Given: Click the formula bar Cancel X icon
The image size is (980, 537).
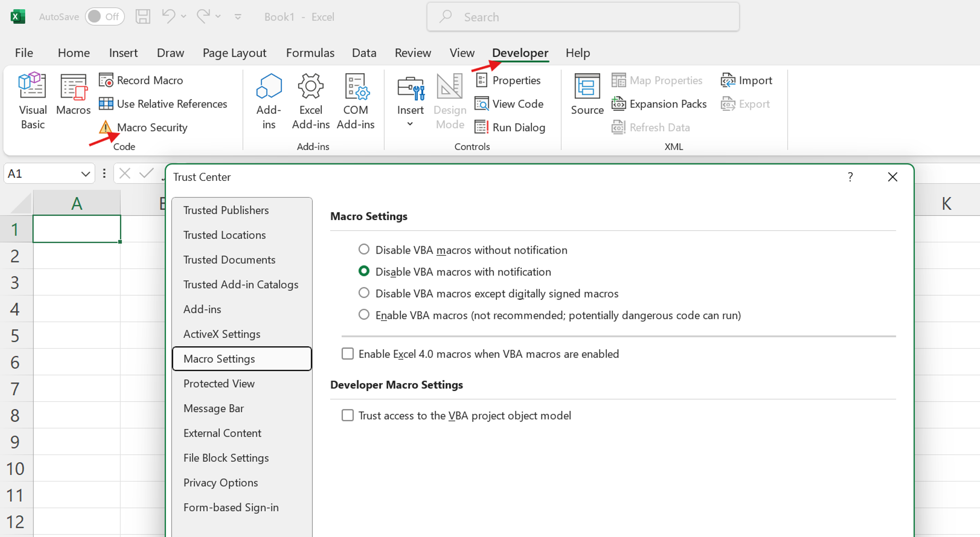Looking at the screenshot, I should 125,174.
